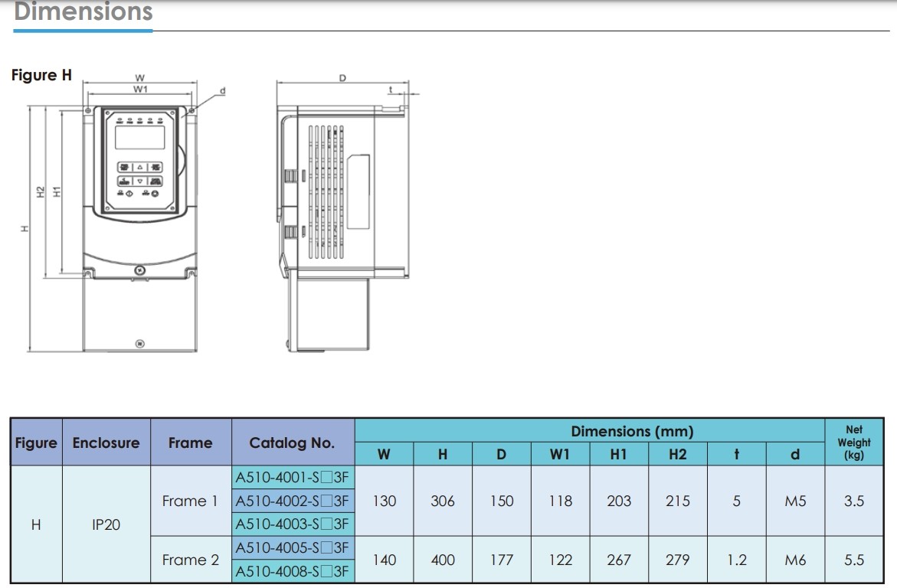The image size is (897, 588).
Task: Select catalog number A510-4003-S□3F
Action: (x=293, y=524)
